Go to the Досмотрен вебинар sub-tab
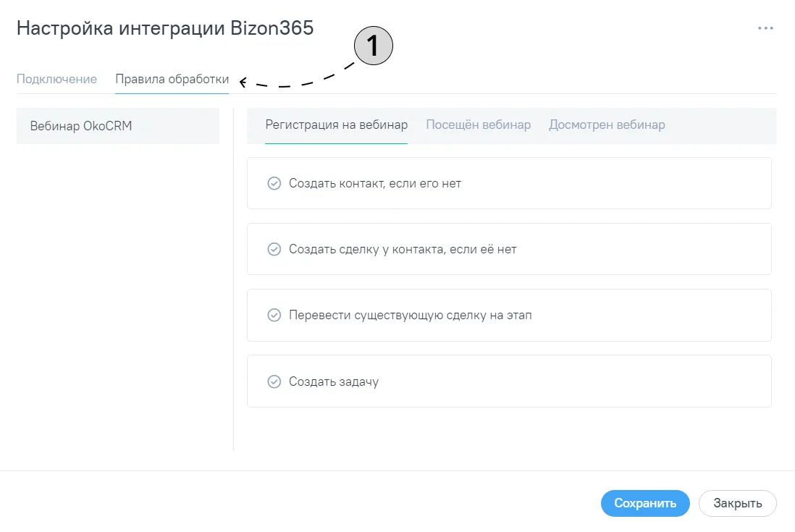This screenshot has width=795, height=532. pos(607,124)
